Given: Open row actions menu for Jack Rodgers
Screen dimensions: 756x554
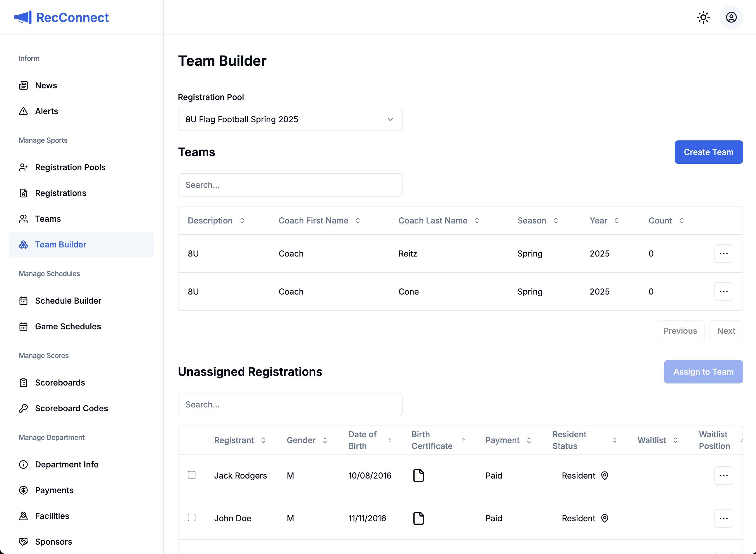Looking at the screenshot, I should click(723, 476).
